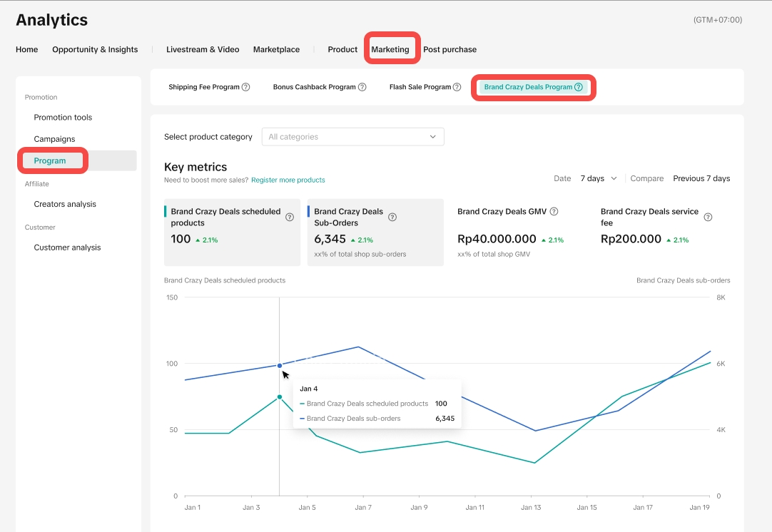
Task: Click the Register more products link
Action: (288, 180)
